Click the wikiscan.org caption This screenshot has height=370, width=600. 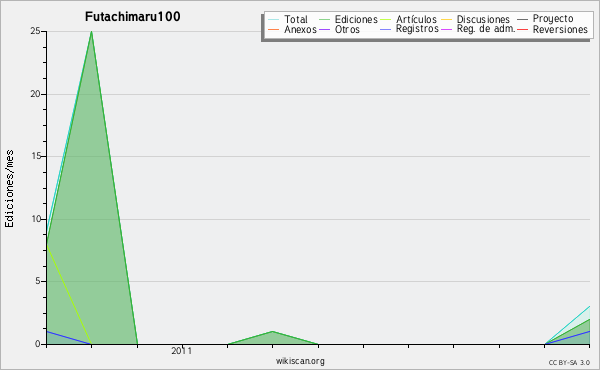[x=300, y=361]
